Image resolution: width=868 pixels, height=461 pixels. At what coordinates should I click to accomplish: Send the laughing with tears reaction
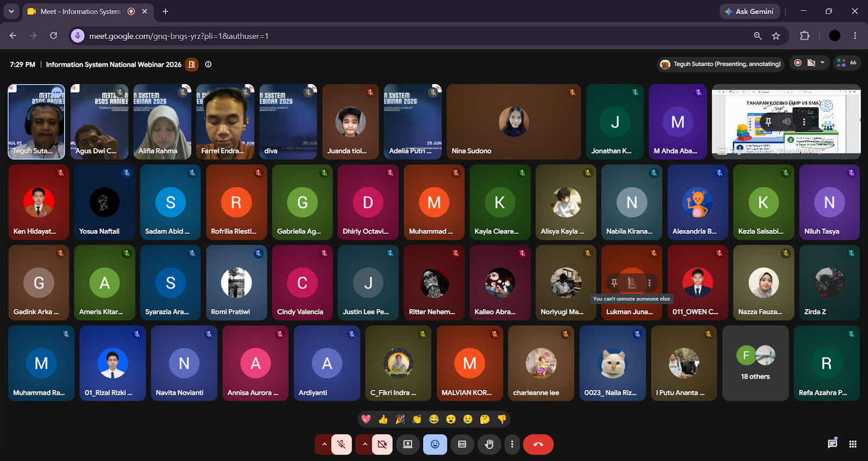coord(434,419)
